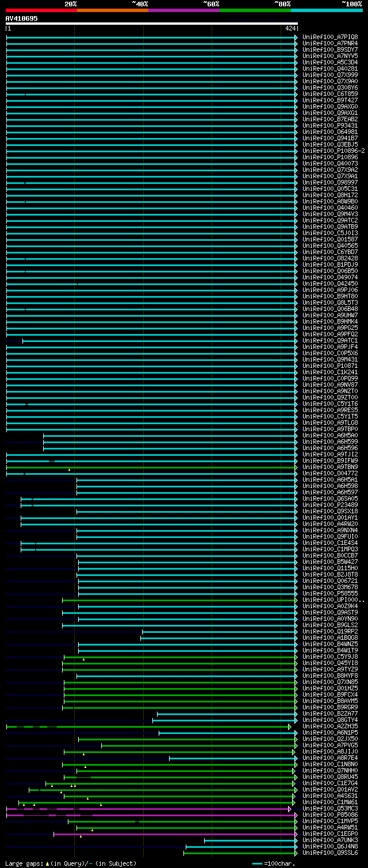
Task: Open hit UniRef100_A7PIQ8
Action: pyautogui.click(x=330, y=37)
